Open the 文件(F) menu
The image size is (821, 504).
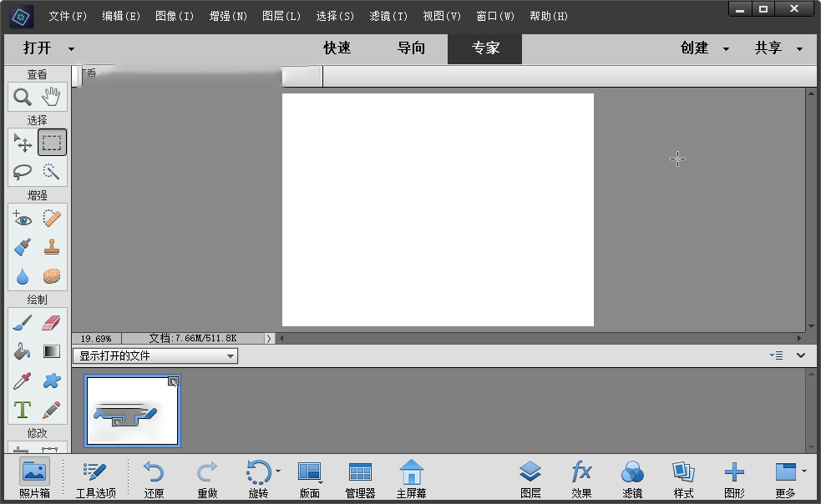pos(68,16)
